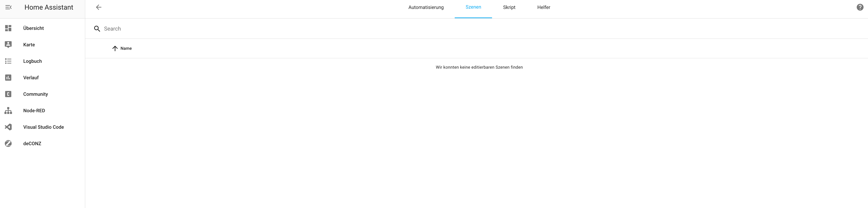868x208 pixels.
Task: Open the Übersicht dashboard icon
Action: pyautogui.click(x=8, y=28)
